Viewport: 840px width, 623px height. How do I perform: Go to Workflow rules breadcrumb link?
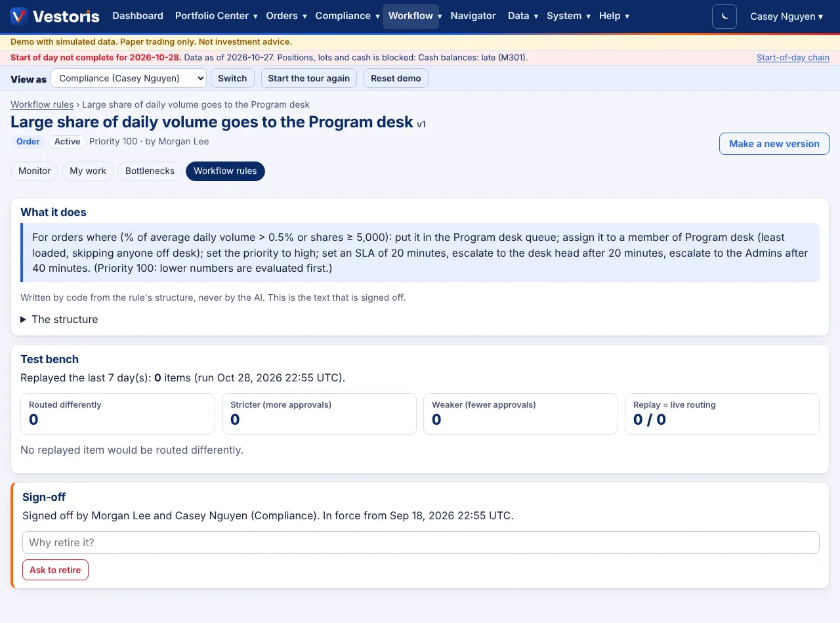pyautogui.click(x=42, y=104)
